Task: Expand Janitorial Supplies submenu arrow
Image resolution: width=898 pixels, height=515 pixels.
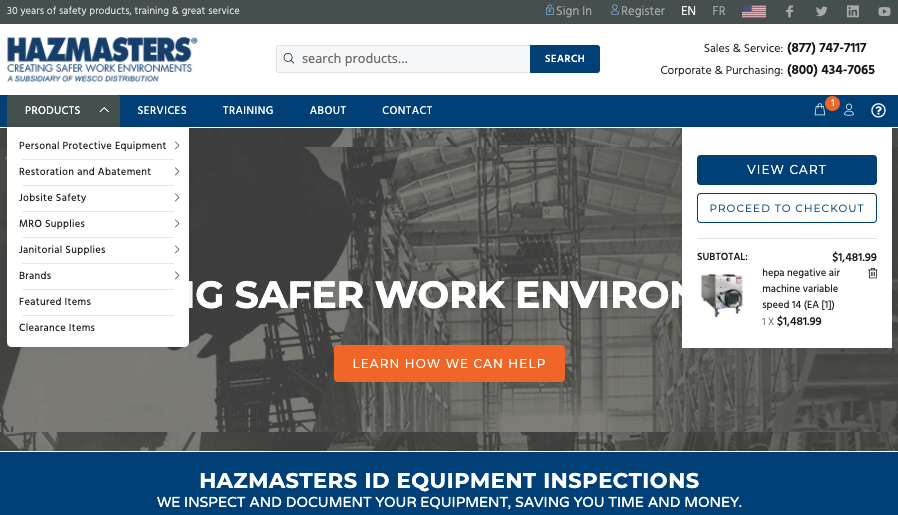Action: [x=177, y=249]
